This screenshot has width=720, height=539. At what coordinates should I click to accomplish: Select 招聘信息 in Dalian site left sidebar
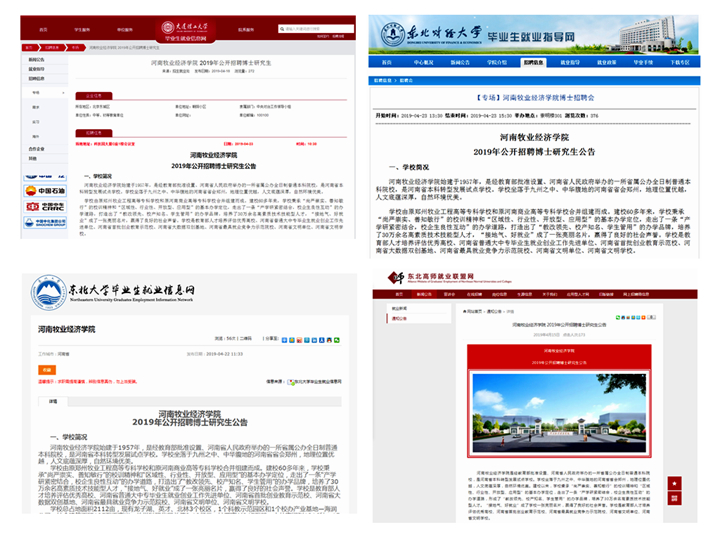pyautogui.click(x=36, y=79)
